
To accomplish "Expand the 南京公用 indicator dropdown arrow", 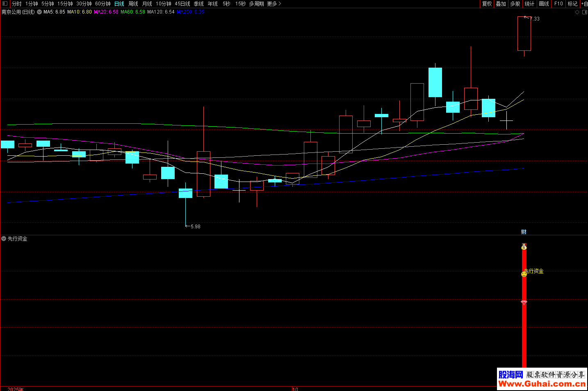I will click(39, 12).
